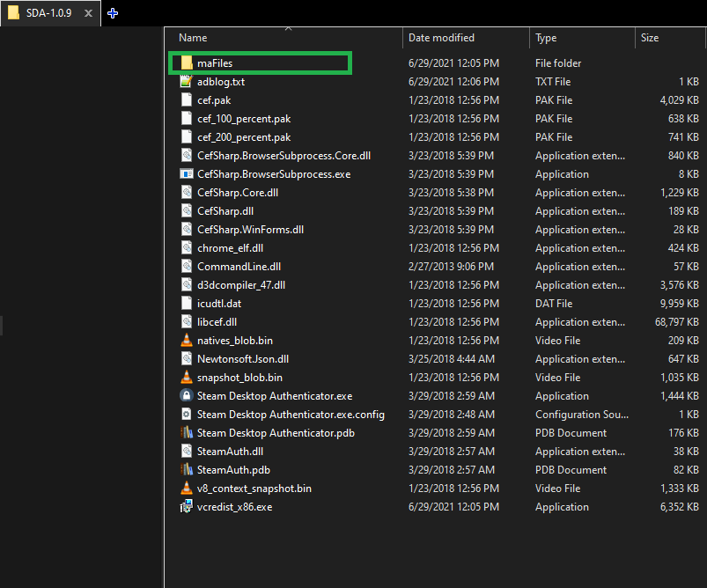This screenshot has width=707, height=588.
Task: Click the VLC cone icon for snapshot_blob.bin
Action: (x=187, y=378)
